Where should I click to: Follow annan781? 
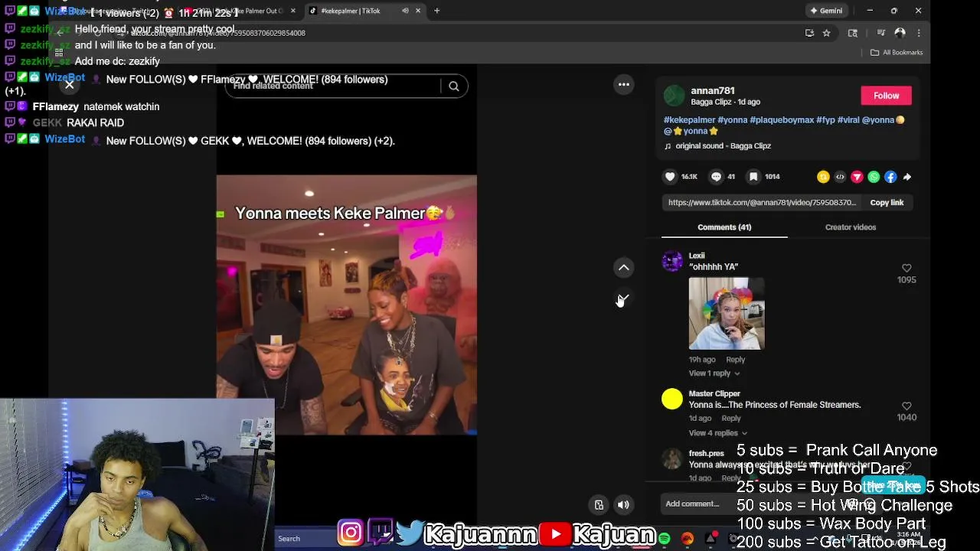pos(886,96)
